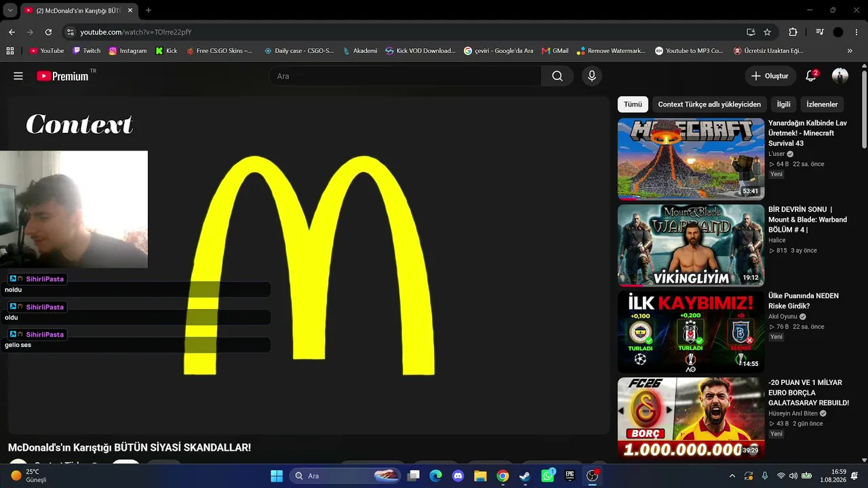The height and width of the screenshot is (488, 868).
Task: Open the Windows Start menu
Action: pos(277,476)
